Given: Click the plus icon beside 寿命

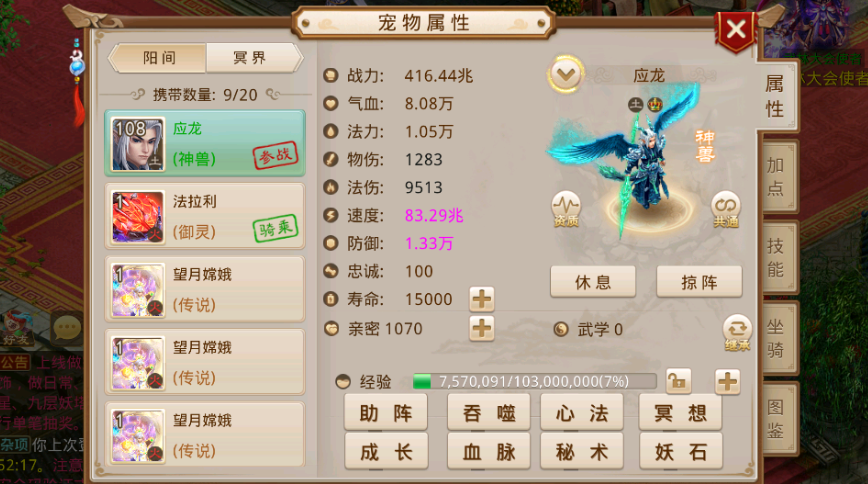Looking at the screenshot, I should [482, 300].
